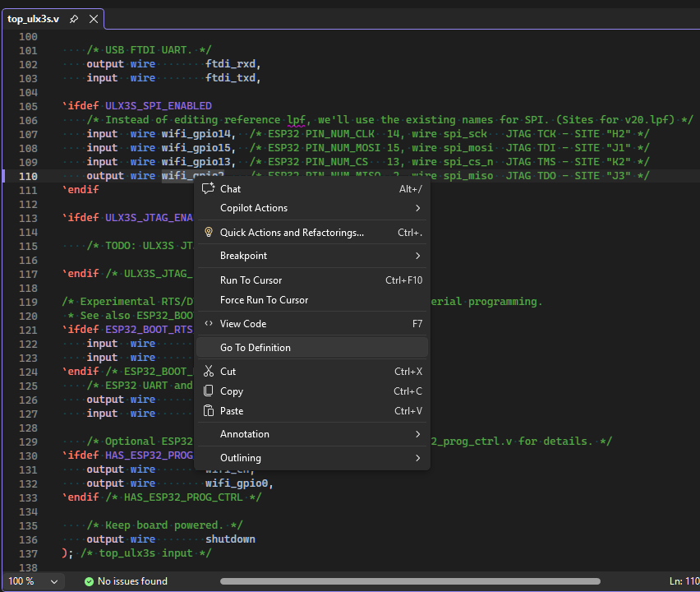Click wifi_gpio15 on line 108
The height and width of the screenshot is (592, 700).
[x=196, y=147]
